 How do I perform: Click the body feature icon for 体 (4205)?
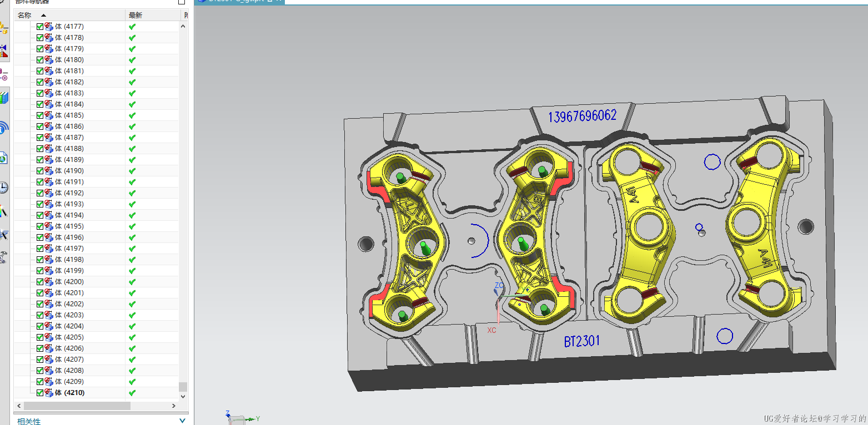point(49,337)
